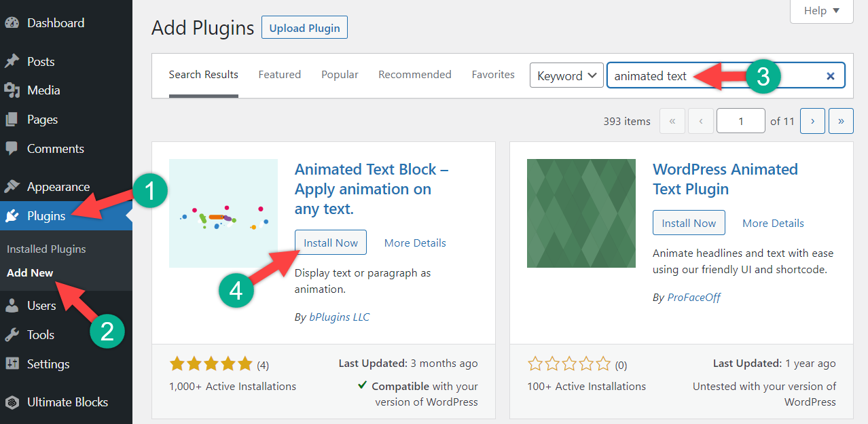Image resolution: width=868 pixels, height=424 pixels.
Task: Install the Animated Text Block plugin
Action: tap(331, 243)
